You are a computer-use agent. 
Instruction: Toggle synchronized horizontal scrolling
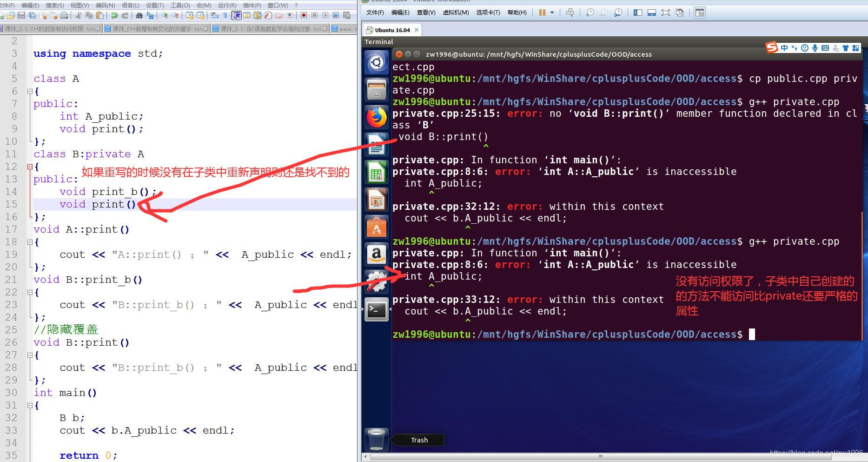[200, 15]
